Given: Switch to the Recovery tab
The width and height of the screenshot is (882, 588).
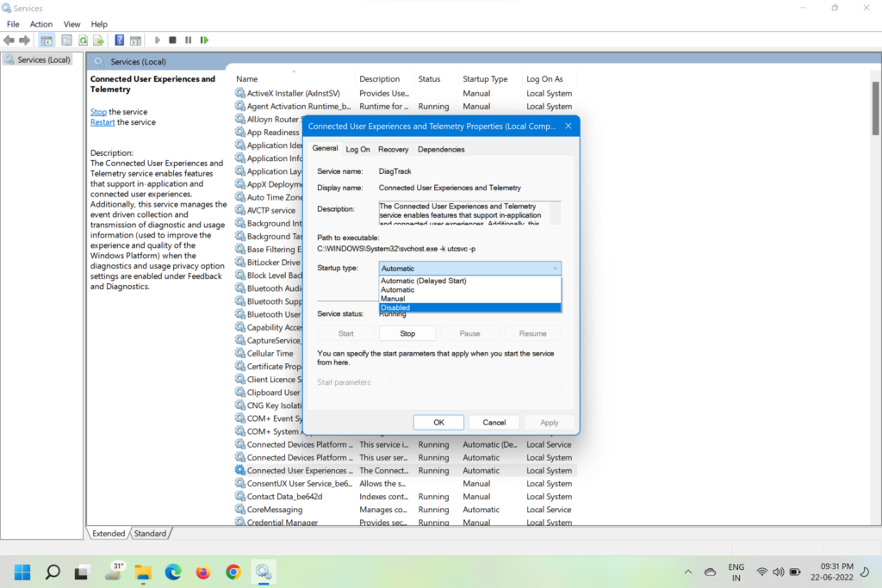Looking at the screenshot, I should [x=393, y=149].
